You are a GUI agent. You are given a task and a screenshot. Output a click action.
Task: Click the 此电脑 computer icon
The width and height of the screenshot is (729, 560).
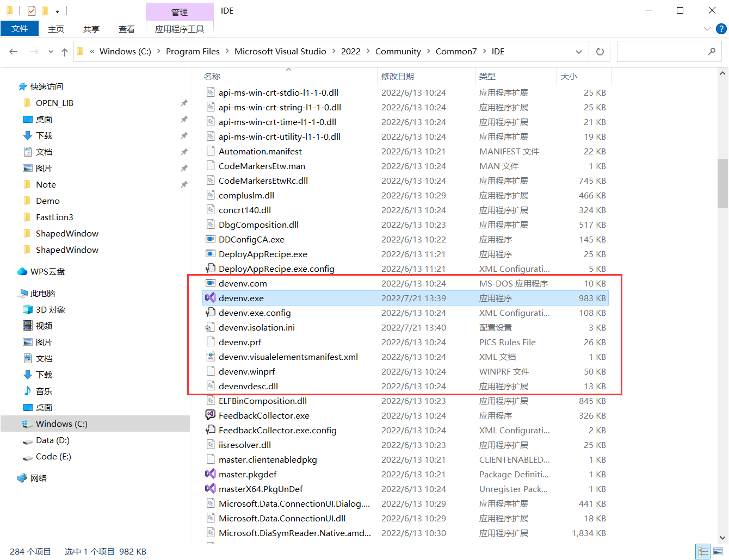click(22, 293)
